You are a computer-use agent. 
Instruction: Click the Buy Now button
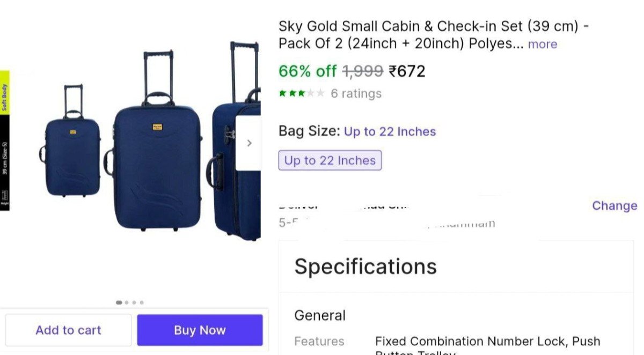pos(200,330)
